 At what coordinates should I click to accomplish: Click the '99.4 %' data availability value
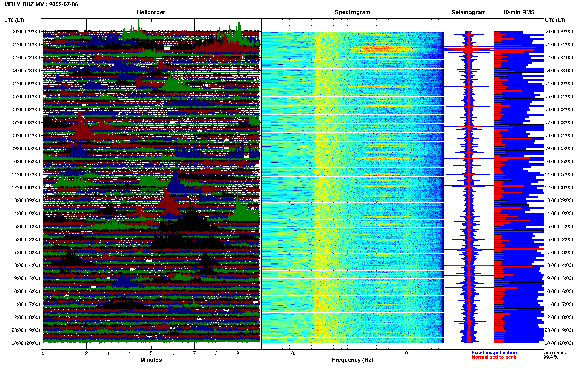pyautogui.click(x=551, y=357)
